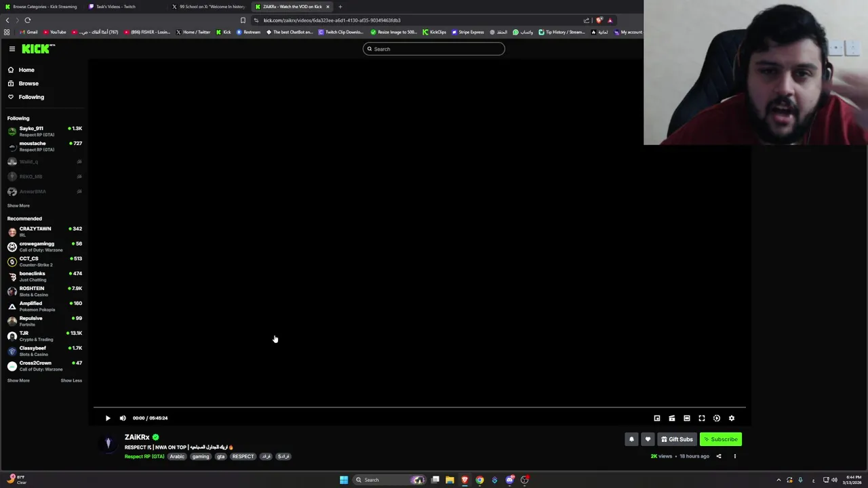Open KickClips bookmark
The width and height of the screenshot is (868, 488).
click(434, 32)
